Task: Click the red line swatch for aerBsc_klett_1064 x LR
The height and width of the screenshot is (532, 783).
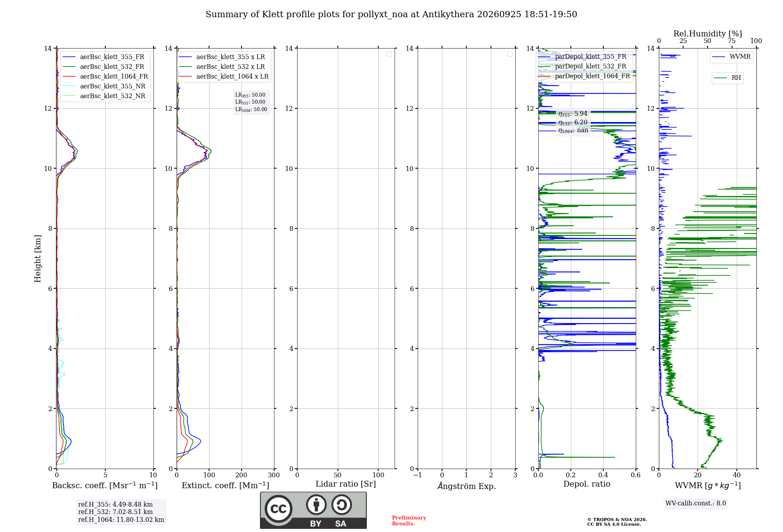Action: 186,77
